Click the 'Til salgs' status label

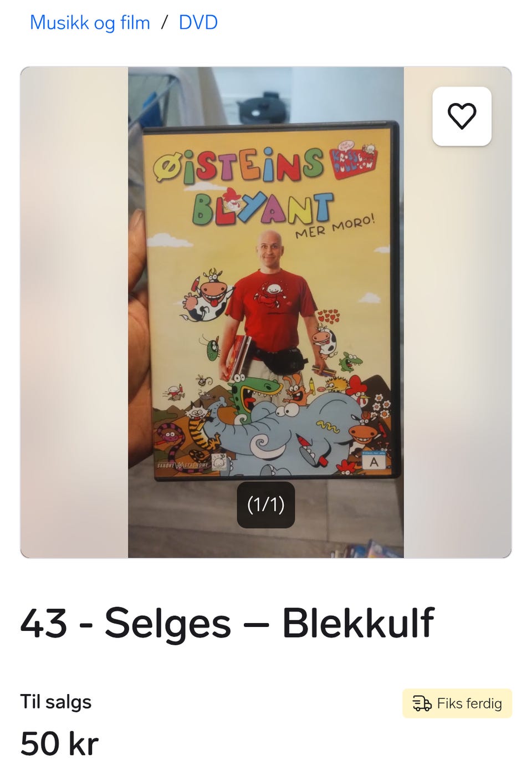[x=56, y=702]
